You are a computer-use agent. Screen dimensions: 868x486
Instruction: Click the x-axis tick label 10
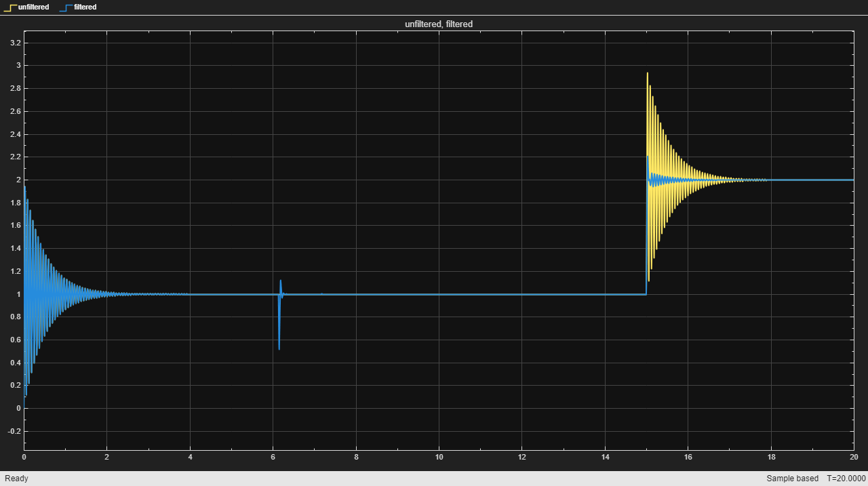pos(439,458)
